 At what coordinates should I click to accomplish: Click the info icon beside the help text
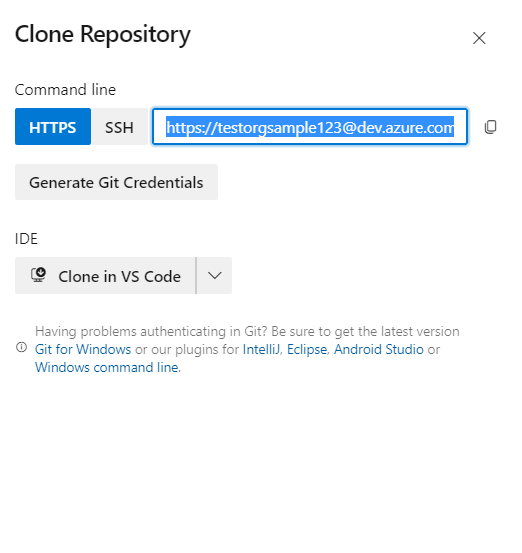click(22, 347)
